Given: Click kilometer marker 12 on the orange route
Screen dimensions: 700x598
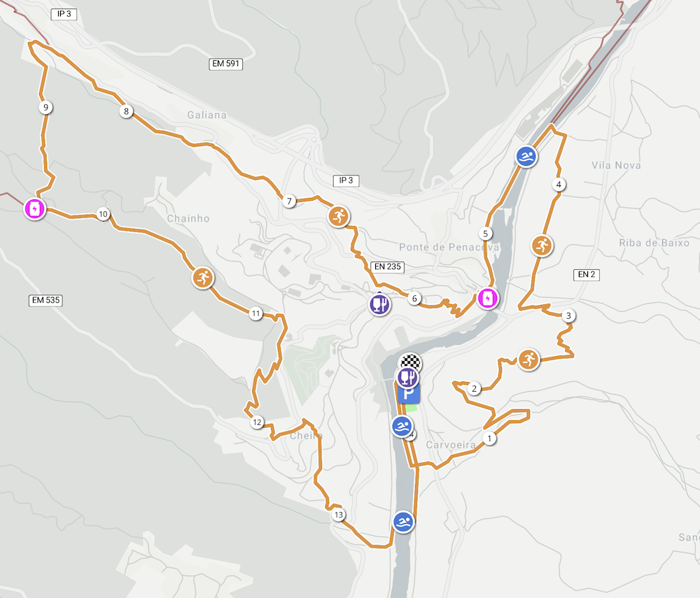Looking at the screenshot, I should click(x=257, y=422).
